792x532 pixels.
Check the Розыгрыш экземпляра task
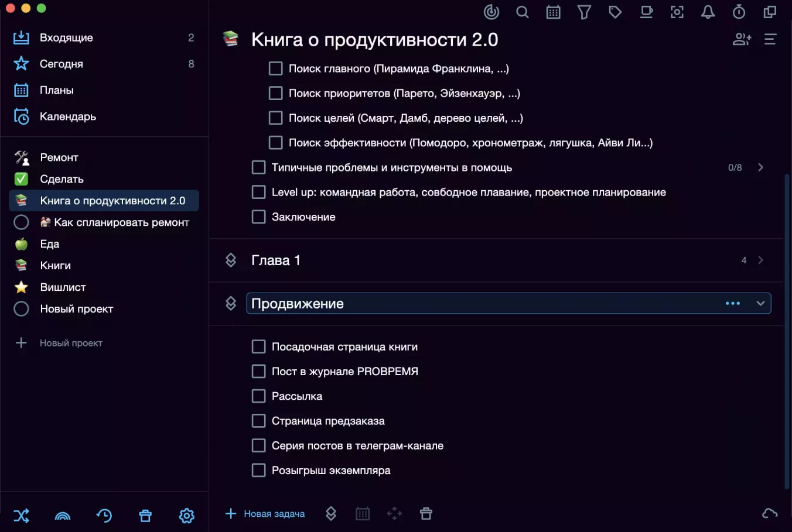point(258,470)
